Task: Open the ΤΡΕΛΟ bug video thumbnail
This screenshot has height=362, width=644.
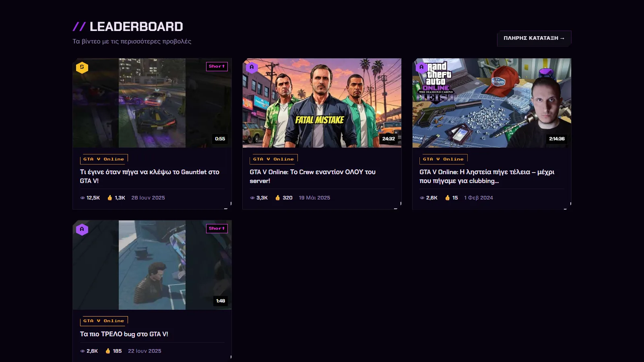Action: pos(152,265)
